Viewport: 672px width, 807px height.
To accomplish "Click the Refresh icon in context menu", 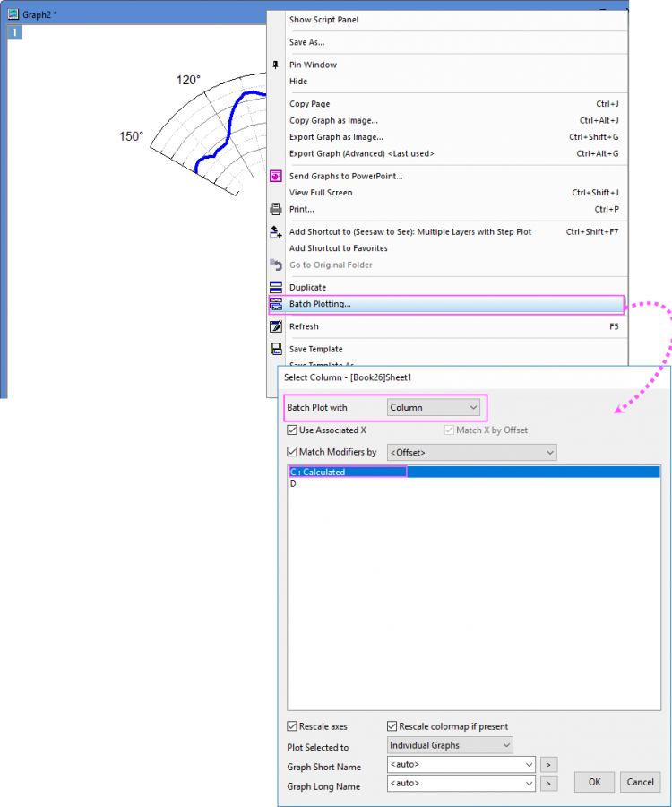I will [x=276, y=327].
